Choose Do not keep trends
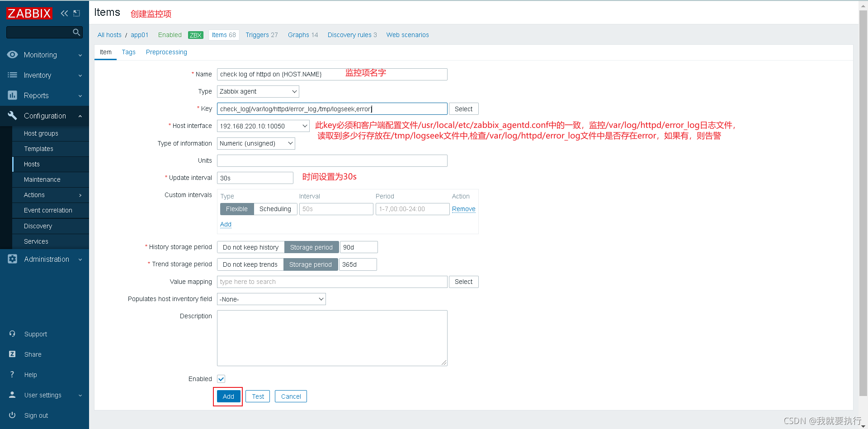 [x=250, y=264]
